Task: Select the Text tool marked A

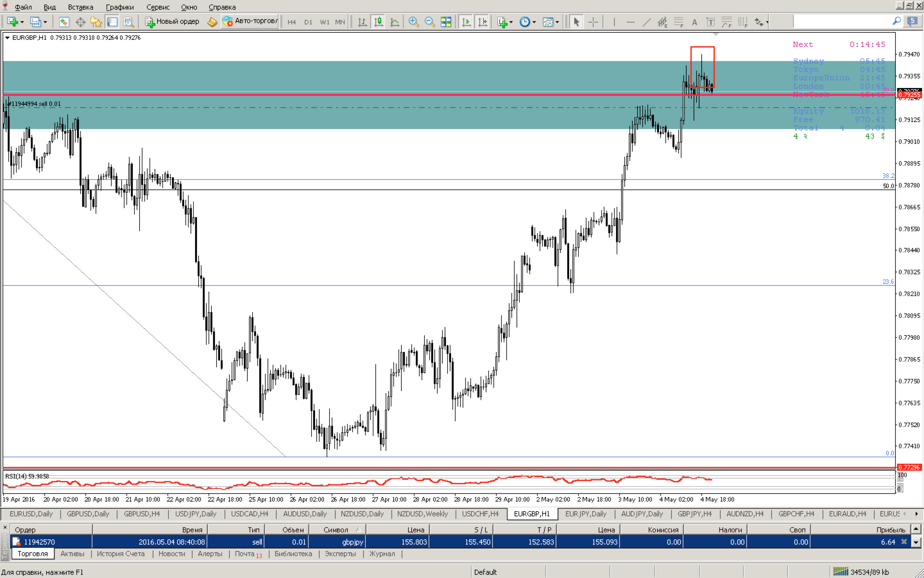Action: coord(695,22)
